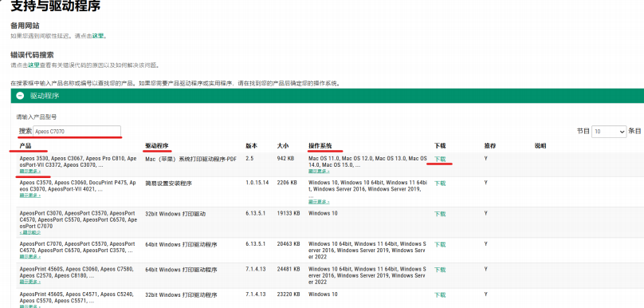Click the 备用网站 heading

[25, 26]
